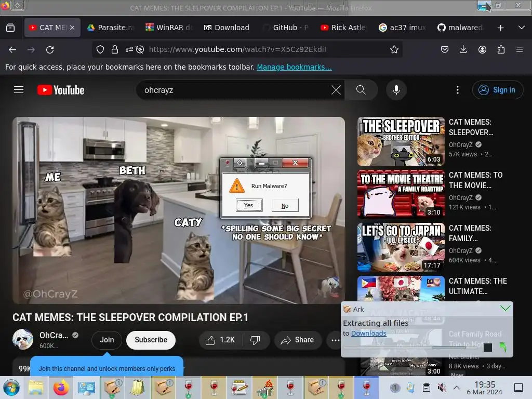This screenshot has height=399, width=532.
Task: Go to YouTube home via logo
Action: (x=61, y=90)
